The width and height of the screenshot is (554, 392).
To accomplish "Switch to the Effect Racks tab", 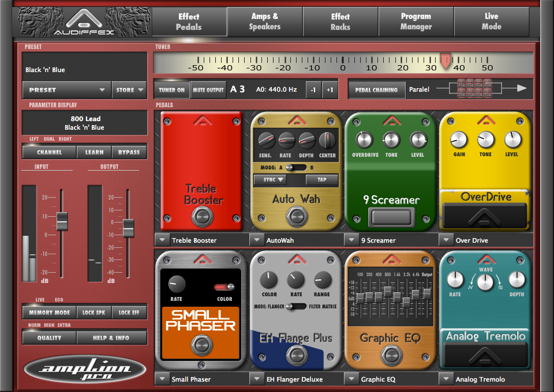I will tap(340, 21).
